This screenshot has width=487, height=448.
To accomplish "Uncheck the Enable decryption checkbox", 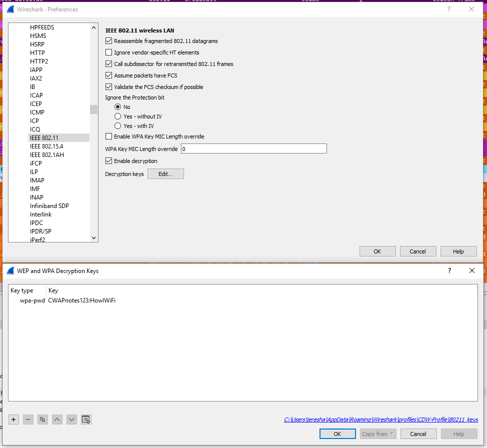I will point(109,161).
